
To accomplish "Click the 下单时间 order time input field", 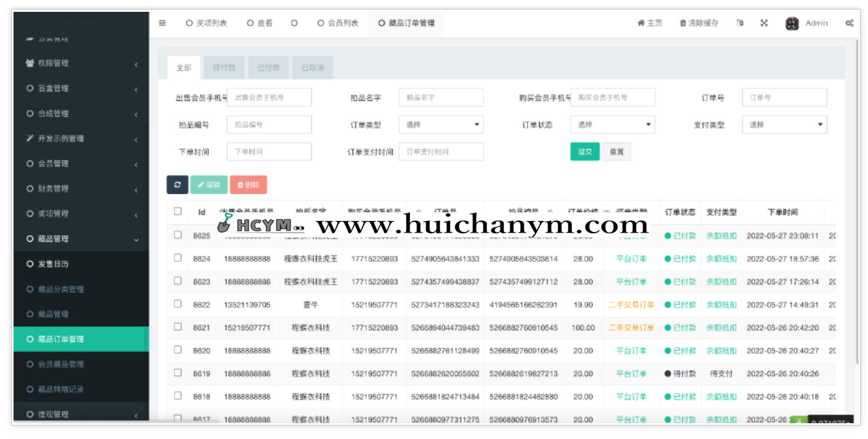I will (269, 151).
